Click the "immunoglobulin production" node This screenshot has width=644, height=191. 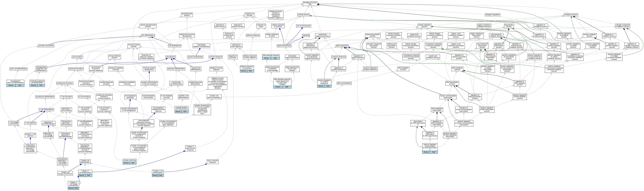[x=130, y=97]
